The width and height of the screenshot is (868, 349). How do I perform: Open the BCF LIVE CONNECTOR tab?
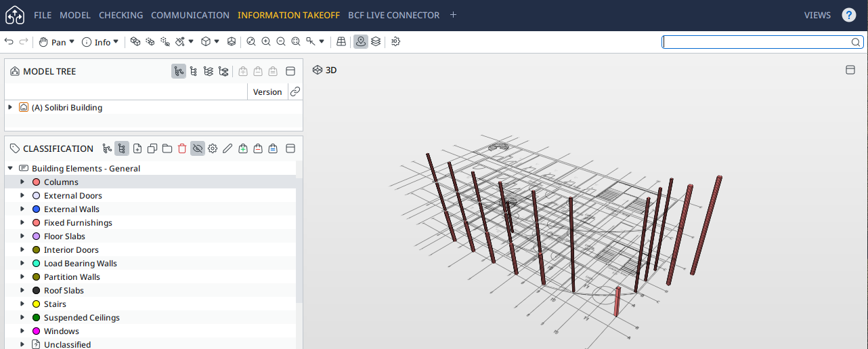coord(393,15)
